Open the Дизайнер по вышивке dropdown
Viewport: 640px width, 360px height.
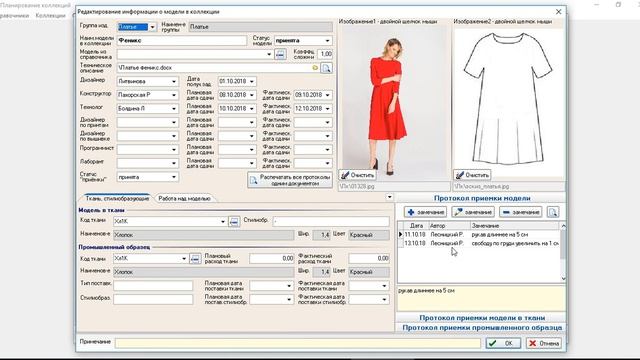174,136
